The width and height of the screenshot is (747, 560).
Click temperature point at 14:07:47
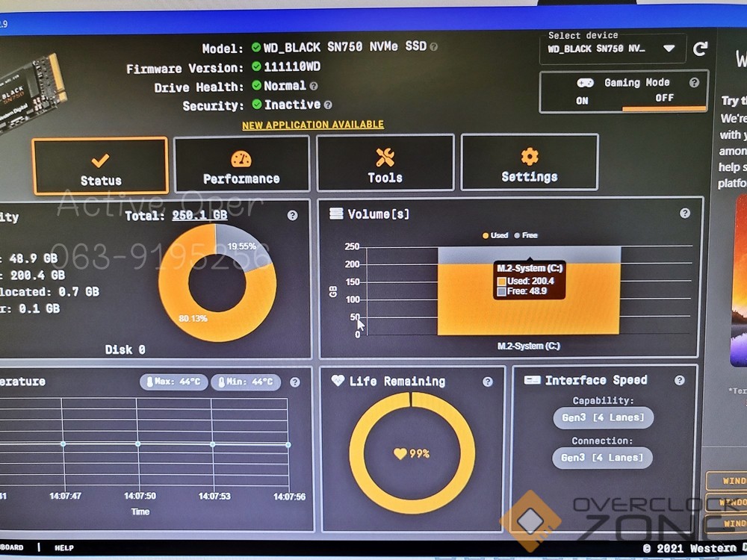coord(63,444)
